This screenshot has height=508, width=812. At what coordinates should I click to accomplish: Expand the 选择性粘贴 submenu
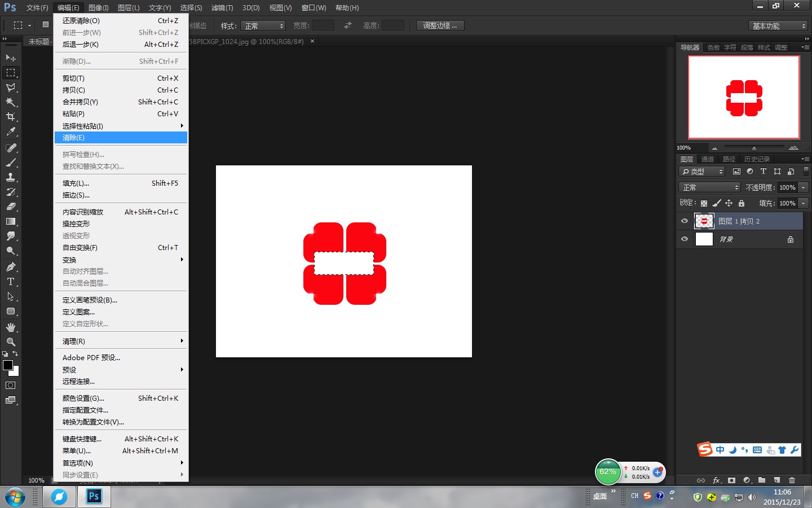click(121, 126)
